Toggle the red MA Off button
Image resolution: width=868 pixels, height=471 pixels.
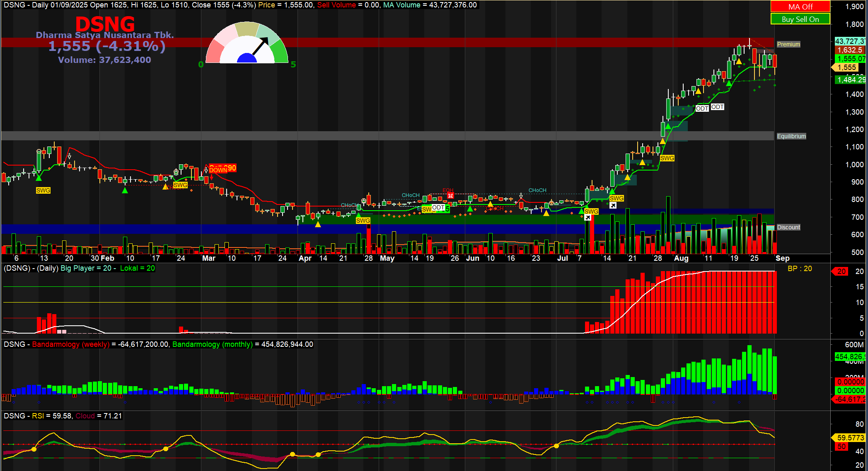point(800,7)
